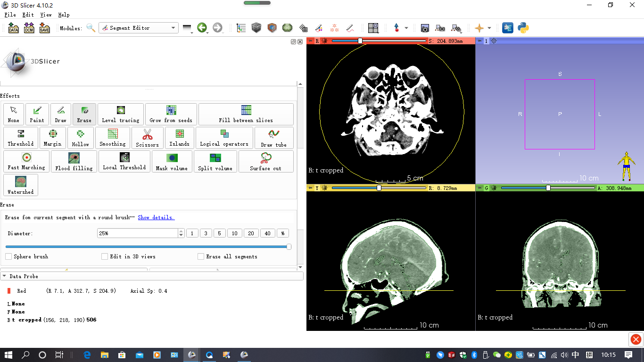Open the layout selector icon
644x362 pixels.
(373, 28)
